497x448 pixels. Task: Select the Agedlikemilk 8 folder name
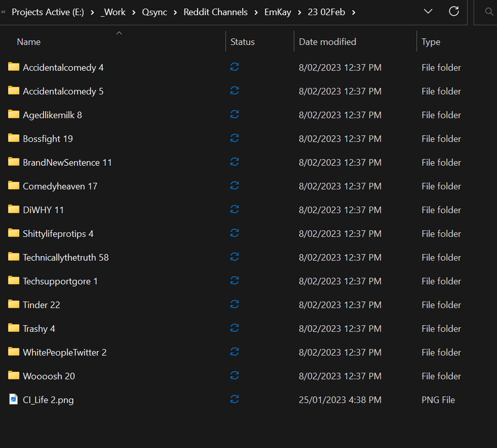[x=52, y=115]
